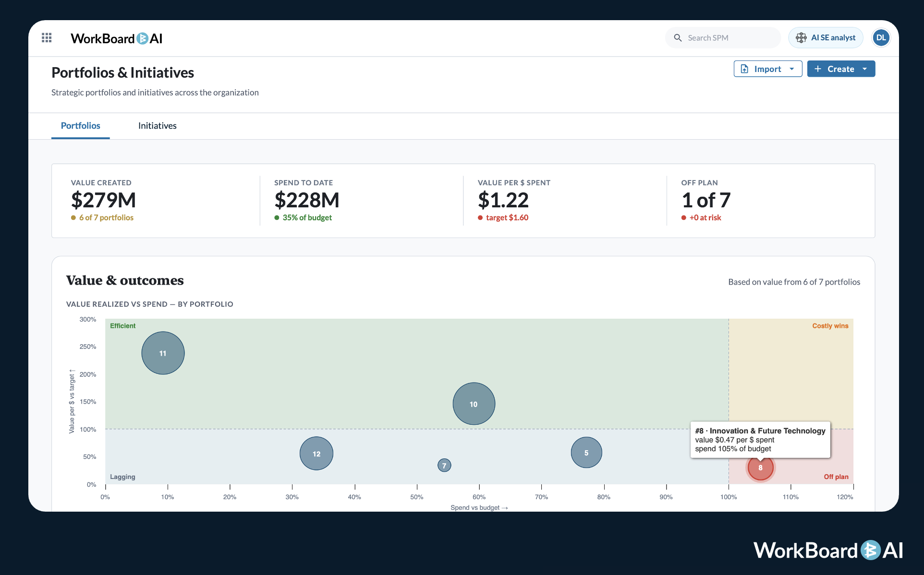The width and height of the screenshot is (924, 575).
Task: Expand the Import dropdown arrow
Action: click(791, 69)
